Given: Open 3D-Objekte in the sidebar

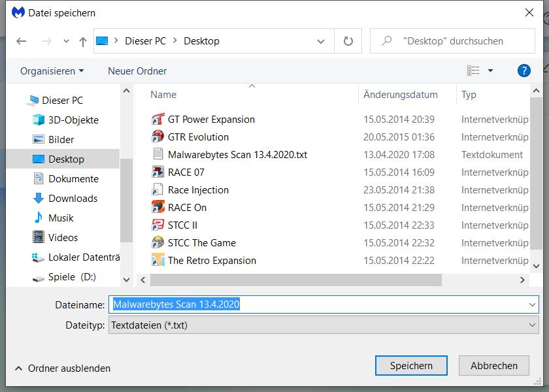Looking at the screenshot, I should pyautogui.click(x=73, y=120).
